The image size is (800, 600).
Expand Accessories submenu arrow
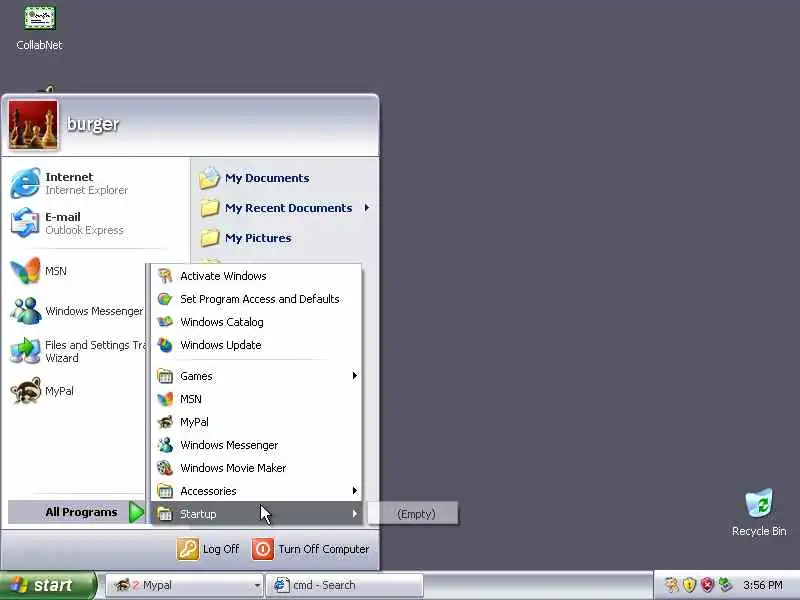[x=354, y=491]
